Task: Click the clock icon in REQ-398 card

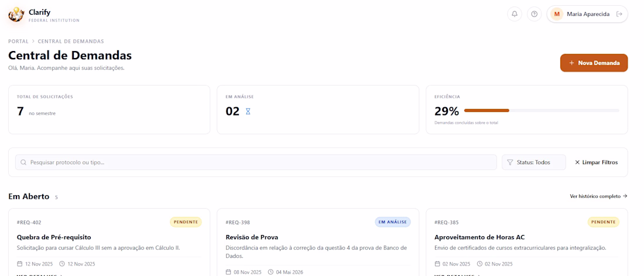Action: (270, 272)
